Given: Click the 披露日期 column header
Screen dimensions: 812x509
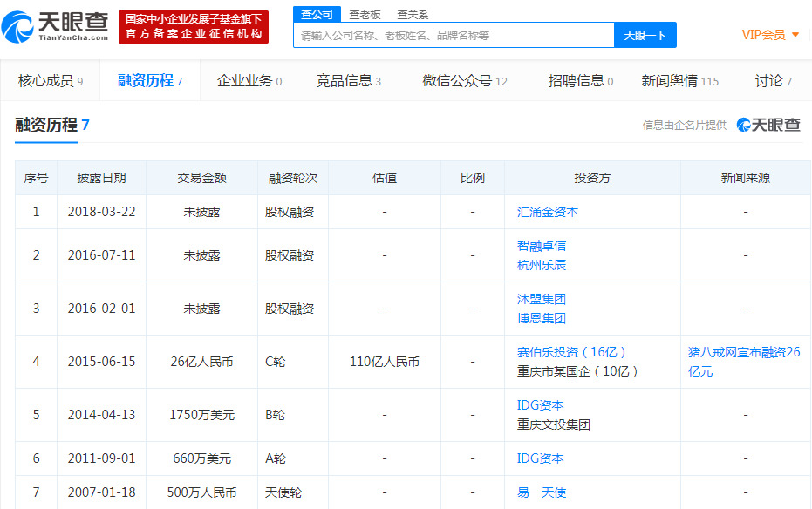Looking at the screenshot, I should coord(101,178).
